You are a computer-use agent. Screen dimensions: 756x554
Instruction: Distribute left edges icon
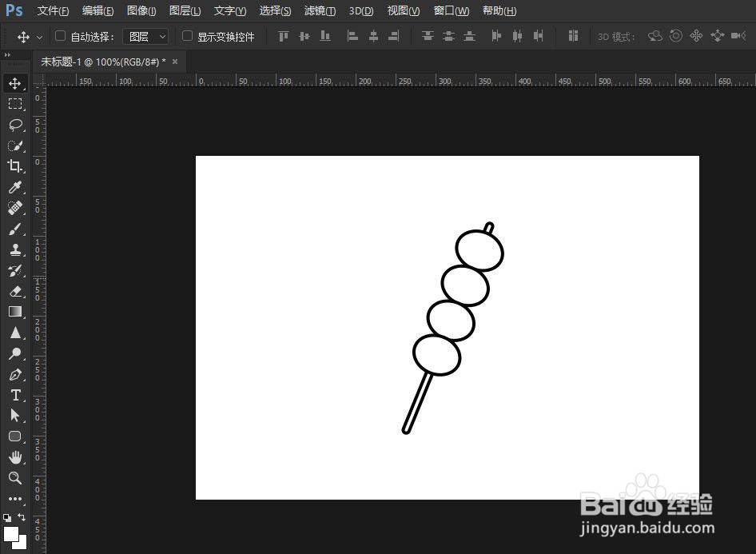click(x=496, y=36)
